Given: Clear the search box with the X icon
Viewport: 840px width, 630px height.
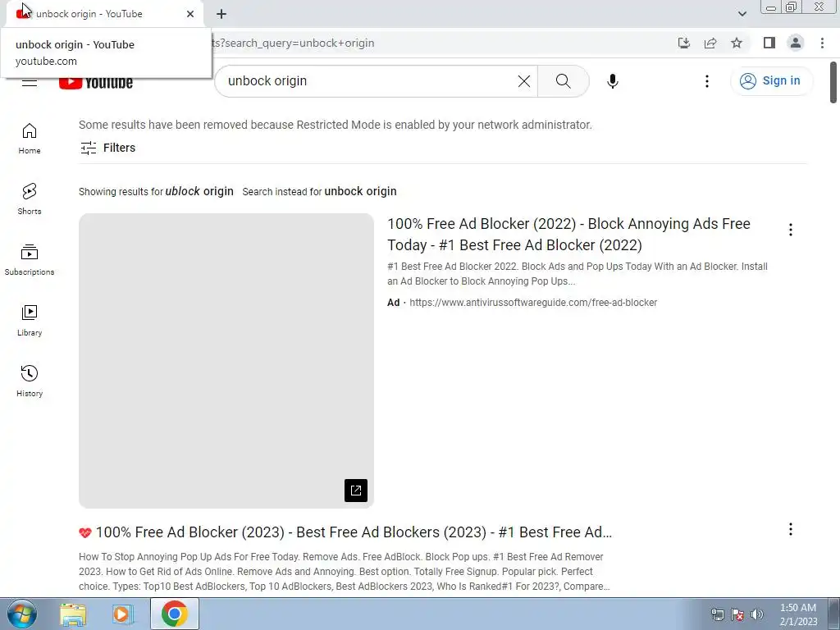Looking at the screenshot, I should [x=524, y=81].
